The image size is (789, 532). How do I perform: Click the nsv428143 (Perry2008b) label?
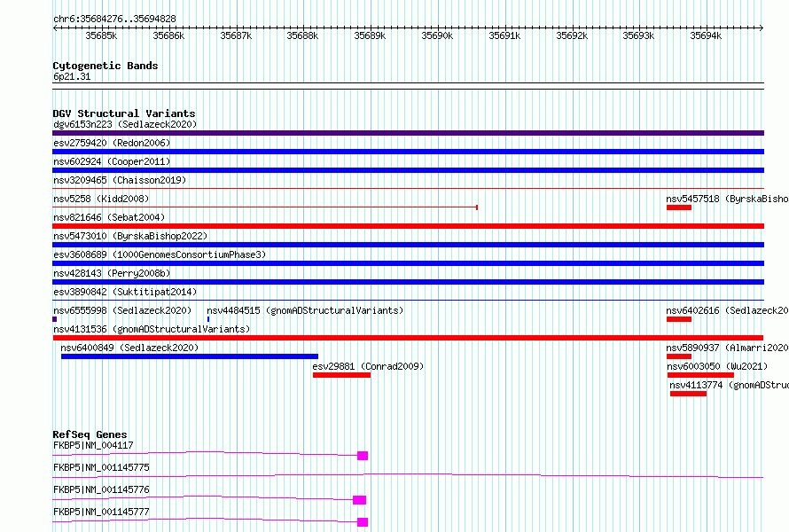pos(112,273)
